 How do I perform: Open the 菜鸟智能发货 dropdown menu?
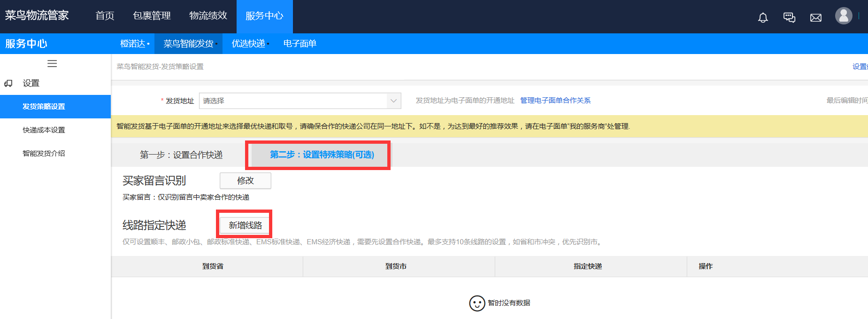click(x=190, y=44)
